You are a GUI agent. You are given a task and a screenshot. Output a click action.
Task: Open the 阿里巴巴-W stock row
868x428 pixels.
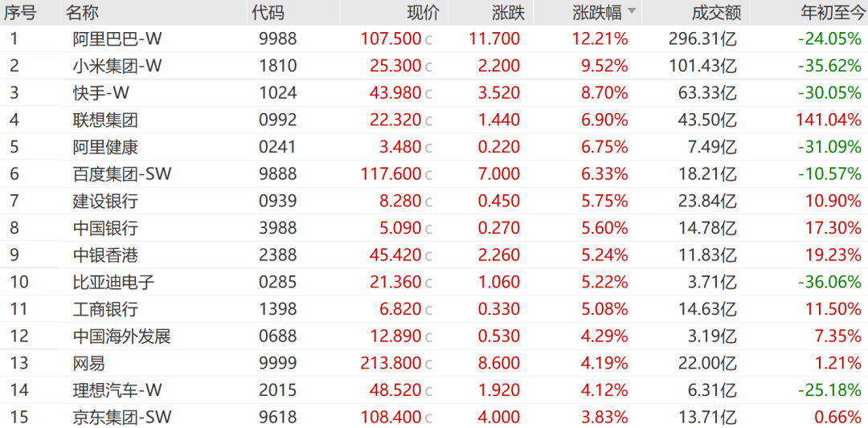pos(434,39)
